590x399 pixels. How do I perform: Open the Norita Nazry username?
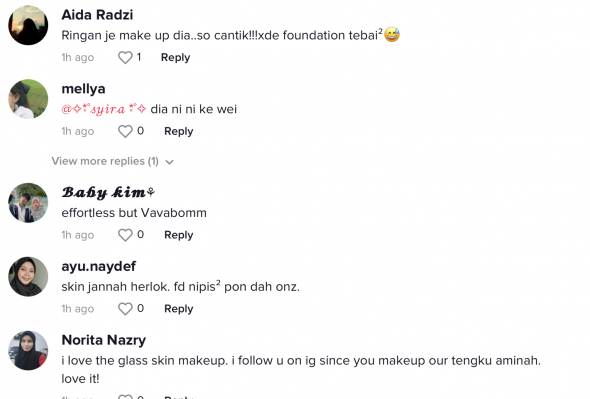pyautogui.click(x=103, y=340)
